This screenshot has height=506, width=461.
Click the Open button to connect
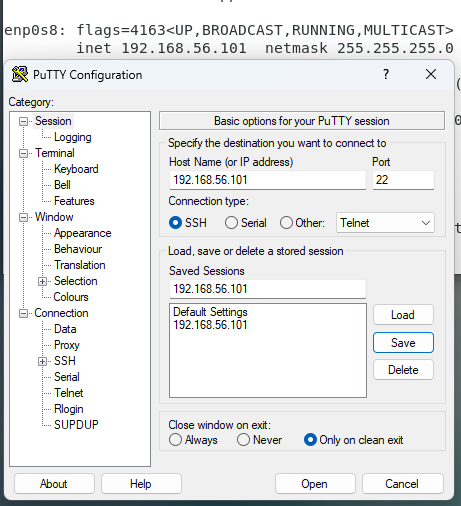[x=315, y=484]
